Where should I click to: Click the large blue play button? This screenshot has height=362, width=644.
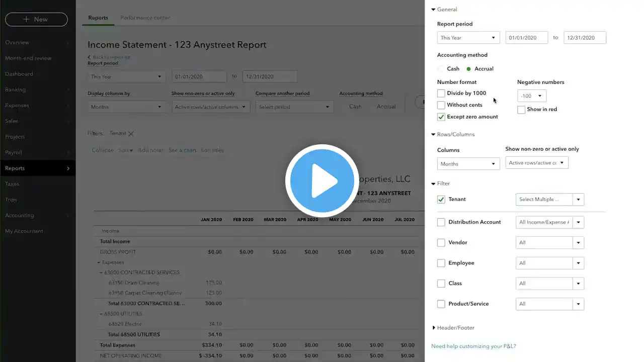322,180
